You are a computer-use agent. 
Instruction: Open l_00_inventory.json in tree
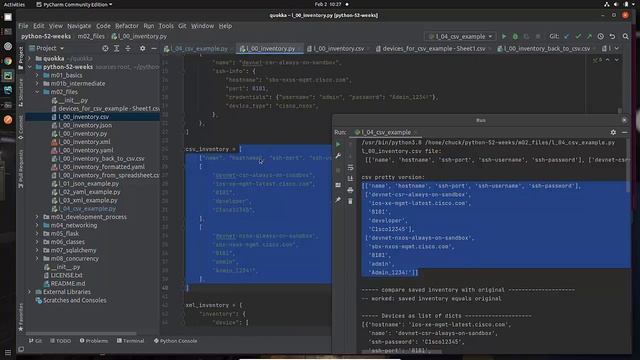tap(85, 125)
